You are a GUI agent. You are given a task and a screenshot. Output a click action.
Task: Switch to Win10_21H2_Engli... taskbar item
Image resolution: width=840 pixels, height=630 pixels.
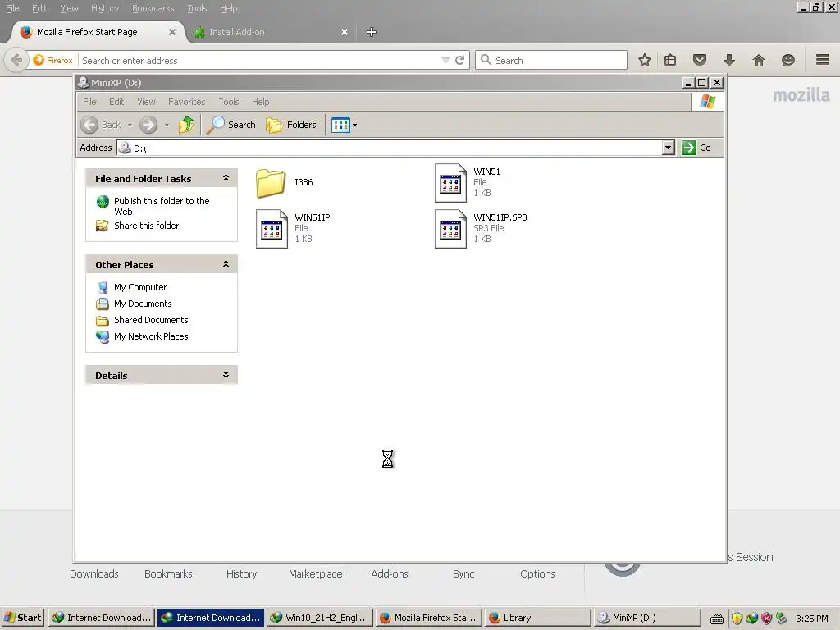click(x=320, y=618)
